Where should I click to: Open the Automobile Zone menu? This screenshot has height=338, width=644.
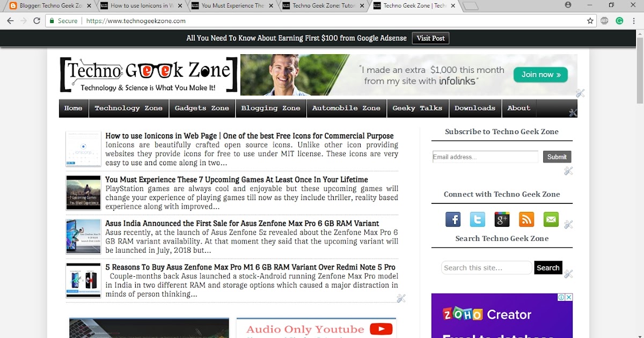click(346, 108)
